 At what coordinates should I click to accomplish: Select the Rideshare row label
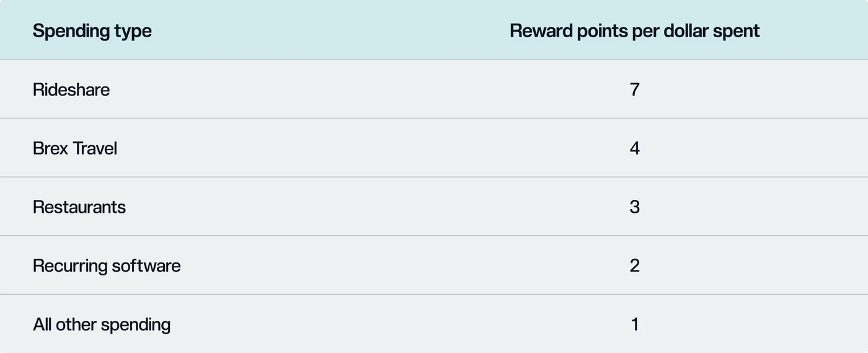coord(71,89)
